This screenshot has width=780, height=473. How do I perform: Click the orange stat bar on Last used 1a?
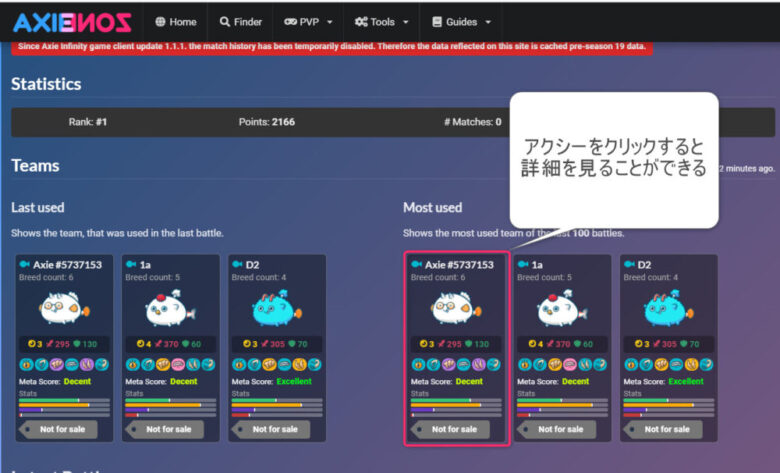(171, 405)
